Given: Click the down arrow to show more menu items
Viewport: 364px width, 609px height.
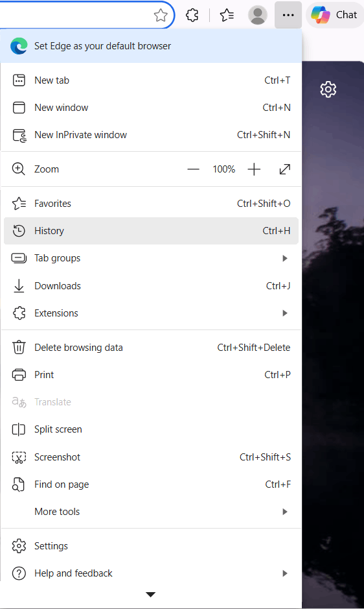Looking at the screenshot, I should coord(150,594).
